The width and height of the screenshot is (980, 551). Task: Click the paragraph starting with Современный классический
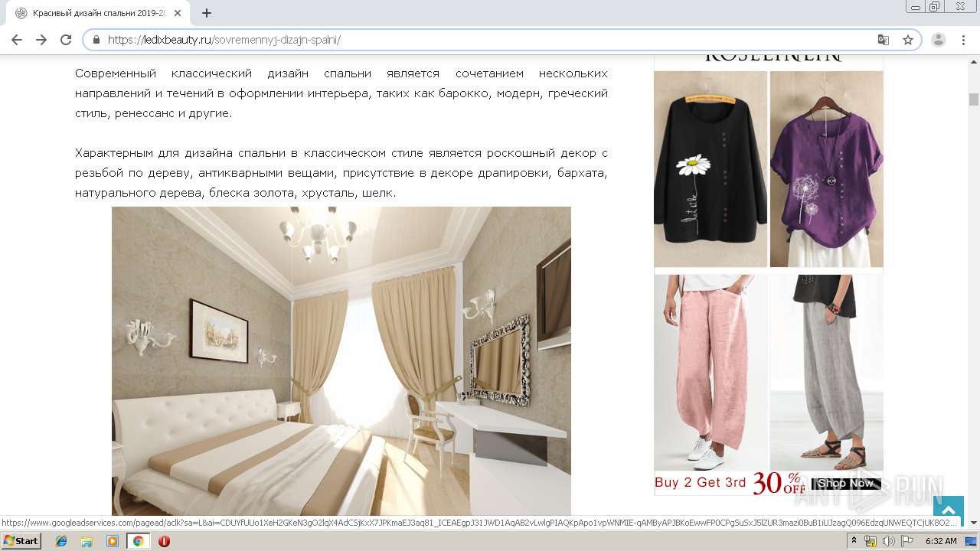[341, 93]
